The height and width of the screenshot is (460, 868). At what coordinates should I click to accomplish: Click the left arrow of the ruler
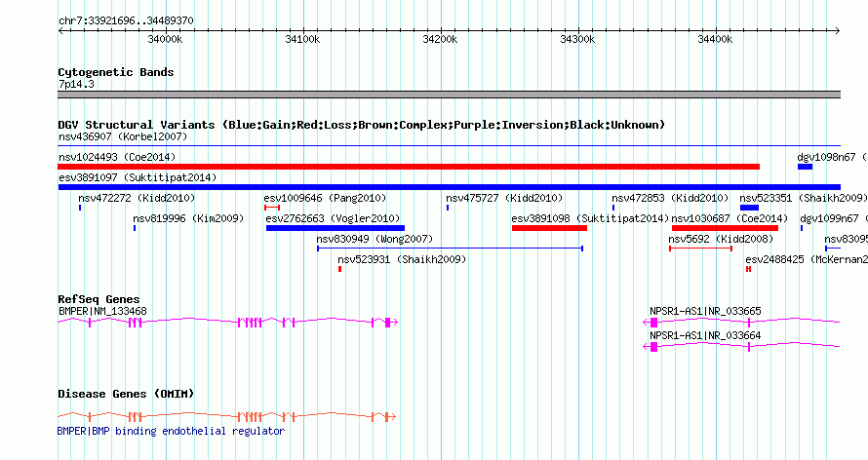pos(60,31)
